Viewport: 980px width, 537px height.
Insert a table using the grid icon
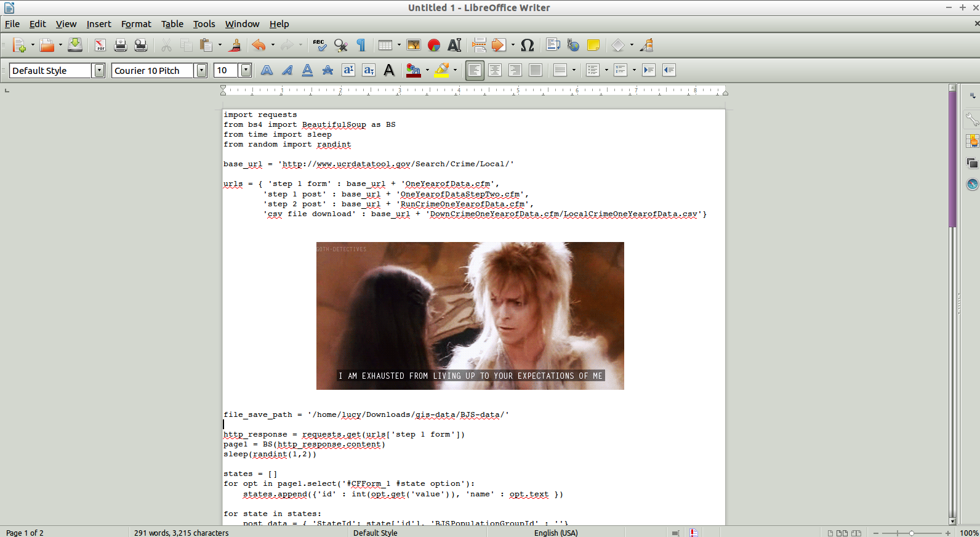pyautogui.click(x=385, y=45)
